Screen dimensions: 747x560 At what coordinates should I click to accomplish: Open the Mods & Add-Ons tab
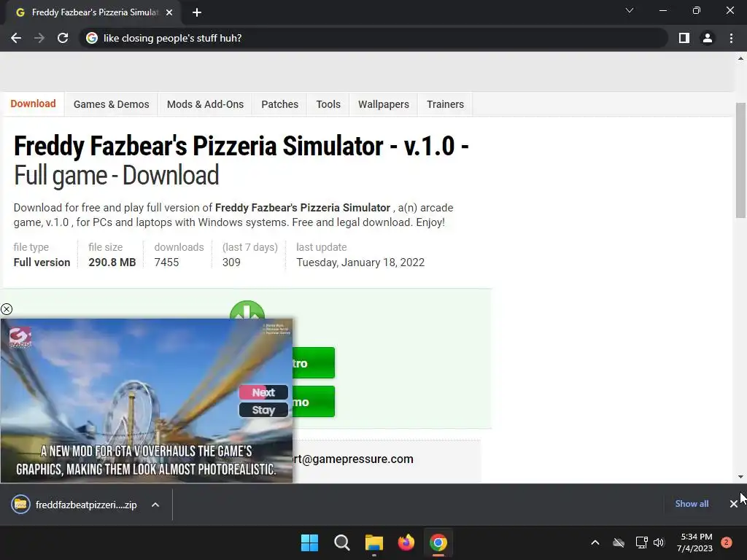[x=205, y=104]
